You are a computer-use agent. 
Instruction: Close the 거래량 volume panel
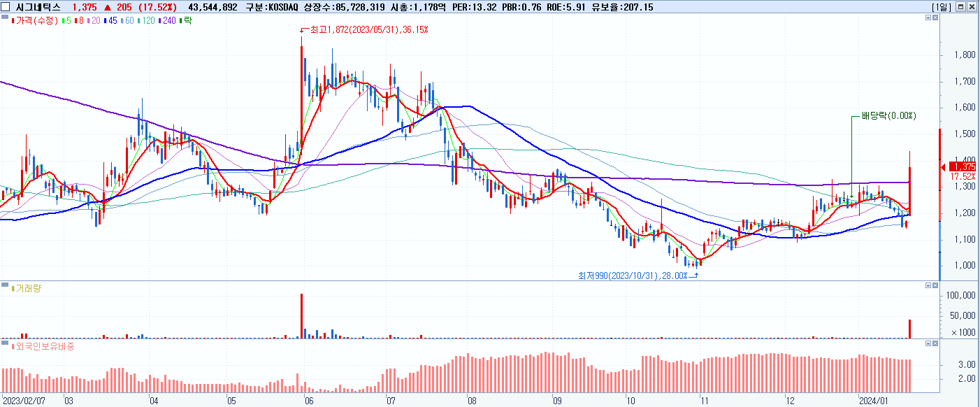point(936,285)
